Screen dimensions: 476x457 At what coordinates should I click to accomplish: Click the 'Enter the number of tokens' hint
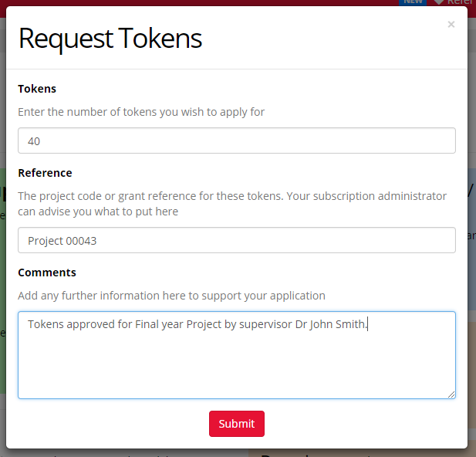pos(141,112)
